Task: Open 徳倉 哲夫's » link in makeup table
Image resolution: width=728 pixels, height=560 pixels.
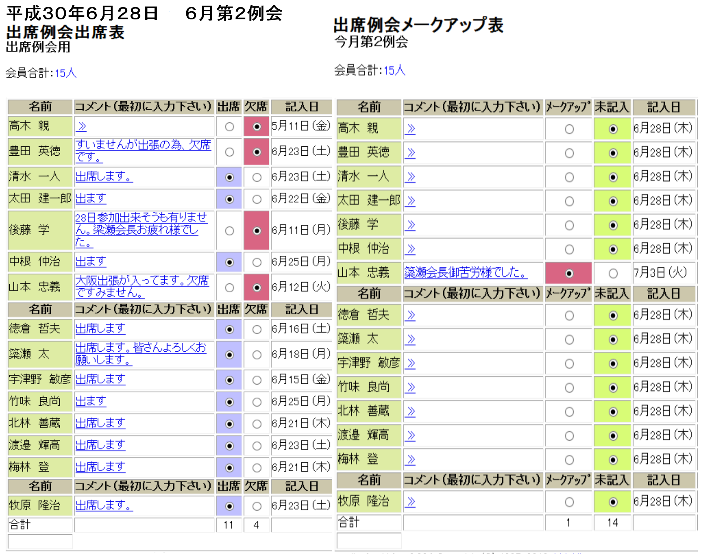Action: click(410, 315)
